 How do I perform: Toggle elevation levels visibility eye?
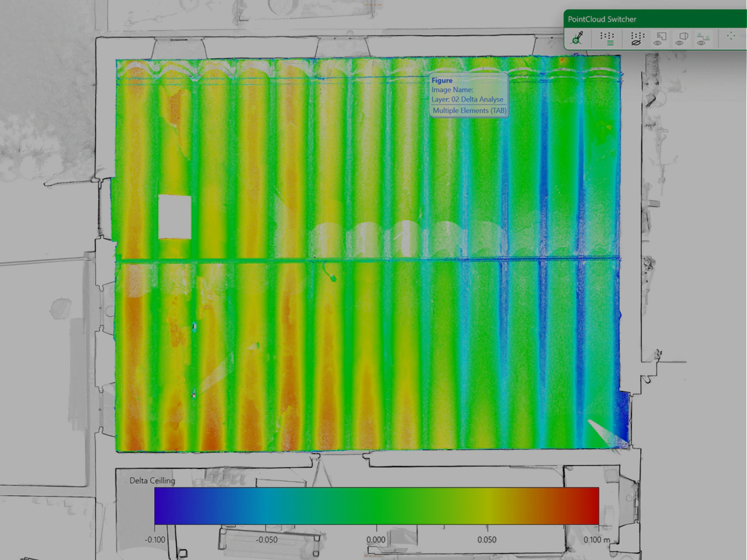(703, 38)
